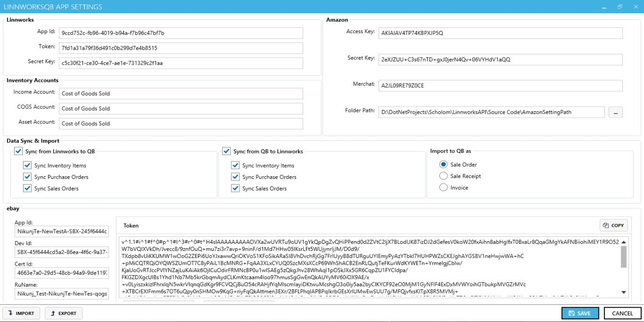Image resolution: width=644 pixels, height=322 pixels.
Task: Click the Amazon Secret Key field
Action: pos(500,59)
